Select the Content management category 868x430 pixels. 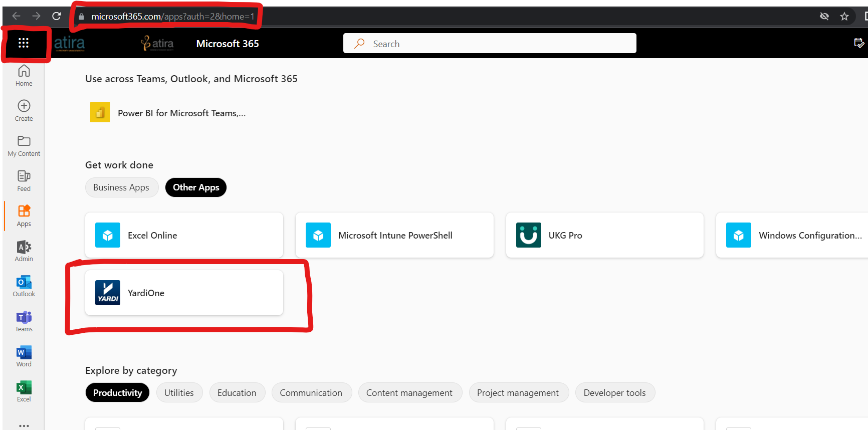(409, 392)
